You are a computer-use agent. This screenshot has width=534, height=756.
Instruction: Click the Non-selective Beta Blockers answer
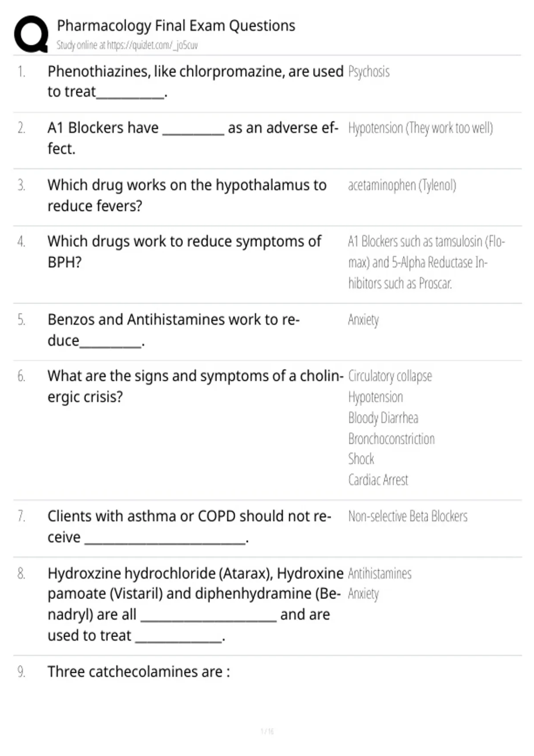click(408, 516)
